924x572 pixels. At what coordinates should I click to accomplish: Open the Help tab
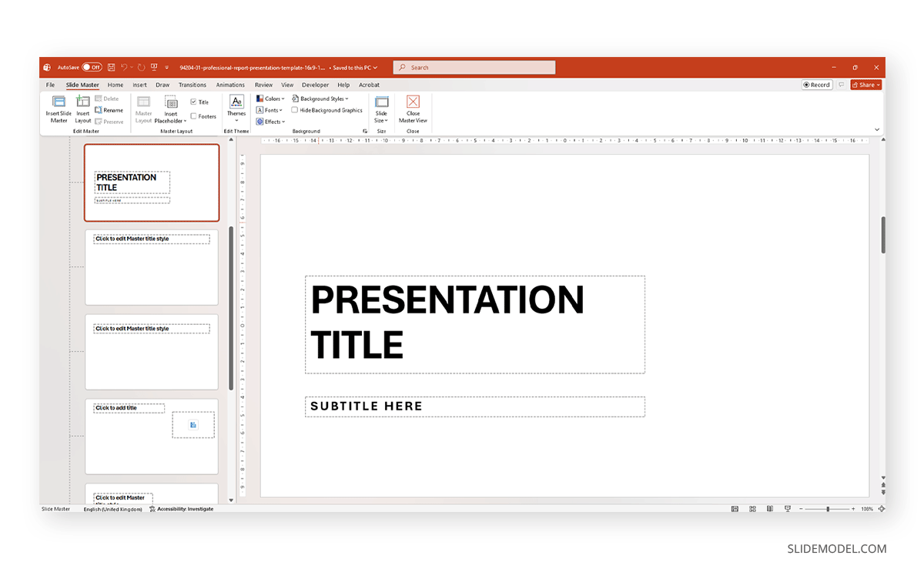[343, 85]
